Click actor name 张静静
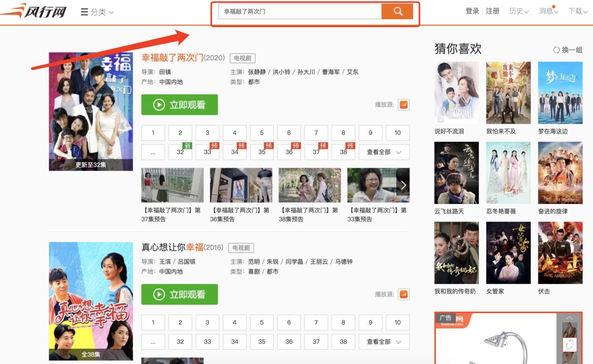Screen dimensions: 593x364 [x=257, y=72]
